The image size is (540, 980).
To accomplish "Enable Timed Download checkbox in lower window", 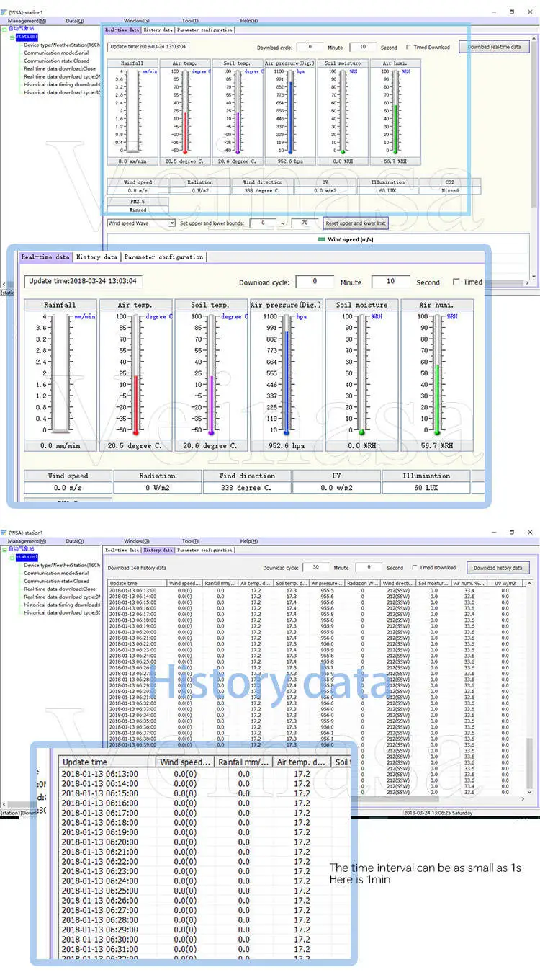I will click(x=415, y=568).
